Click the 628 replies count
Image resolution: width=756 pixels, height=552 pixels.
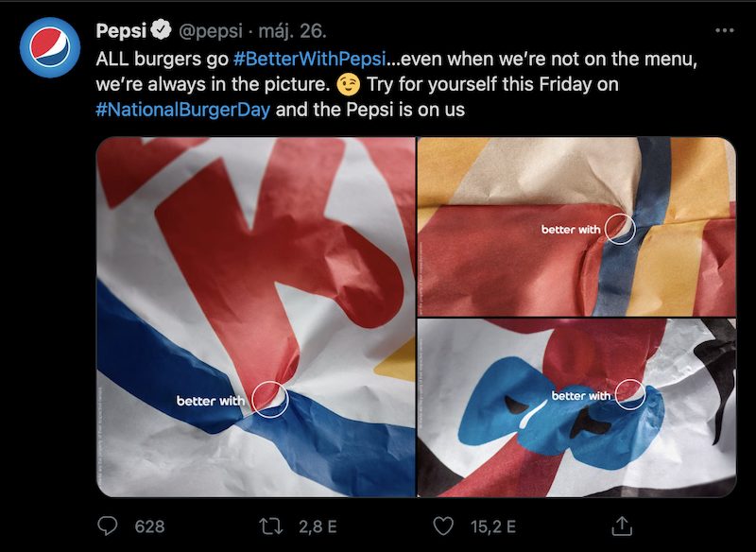click(149, 526)
